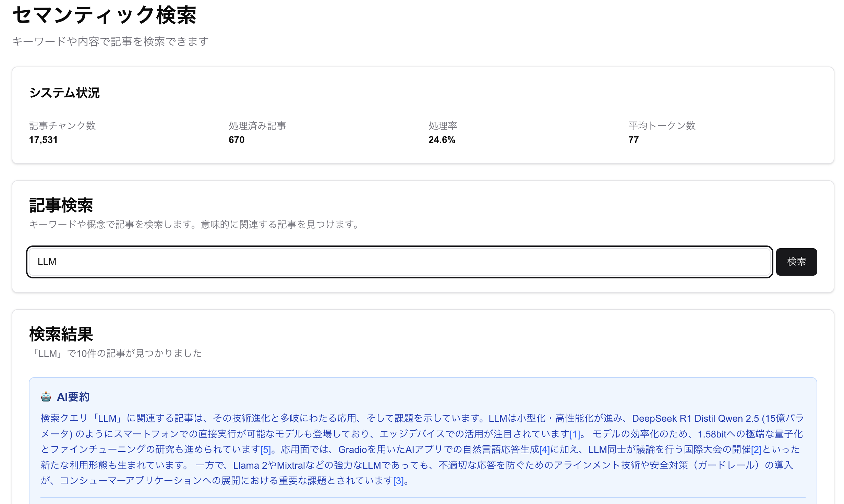Click the 記事検索 heading
Viewport: 844px width, 504px height.
(x=61, y=205)
